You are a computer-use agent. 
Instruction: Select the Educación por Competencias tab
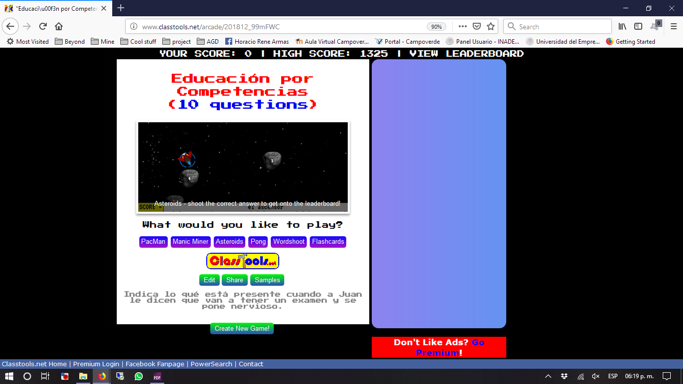tap(56, 8)
